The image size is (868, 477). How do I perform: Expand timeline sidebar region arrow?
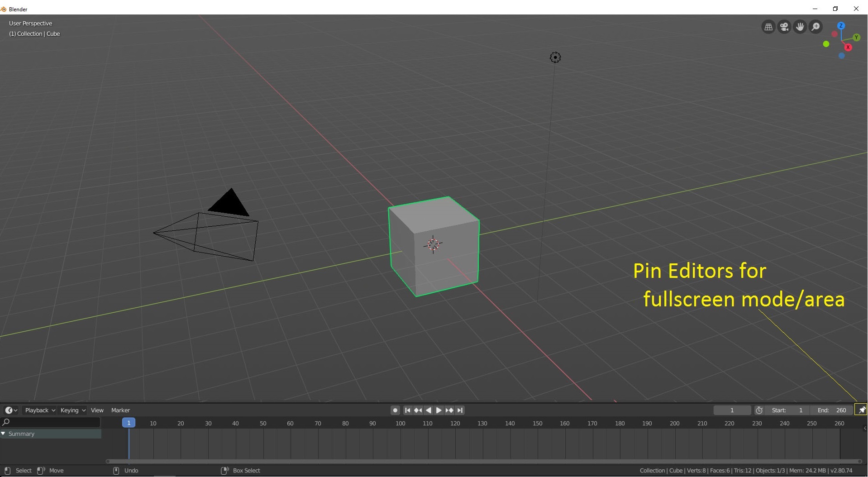click(x=865, y=428)
